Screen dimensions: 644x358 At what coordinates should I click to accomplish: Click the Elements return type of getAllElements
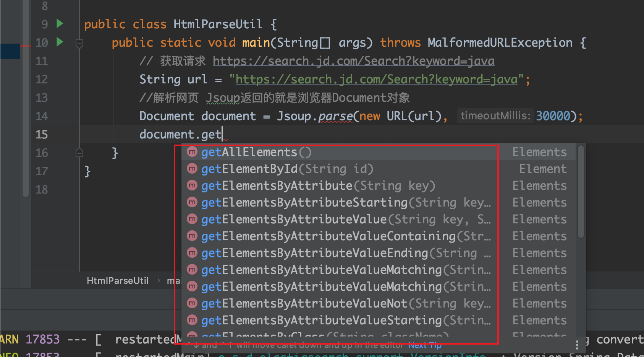click(x=539, y=152)
